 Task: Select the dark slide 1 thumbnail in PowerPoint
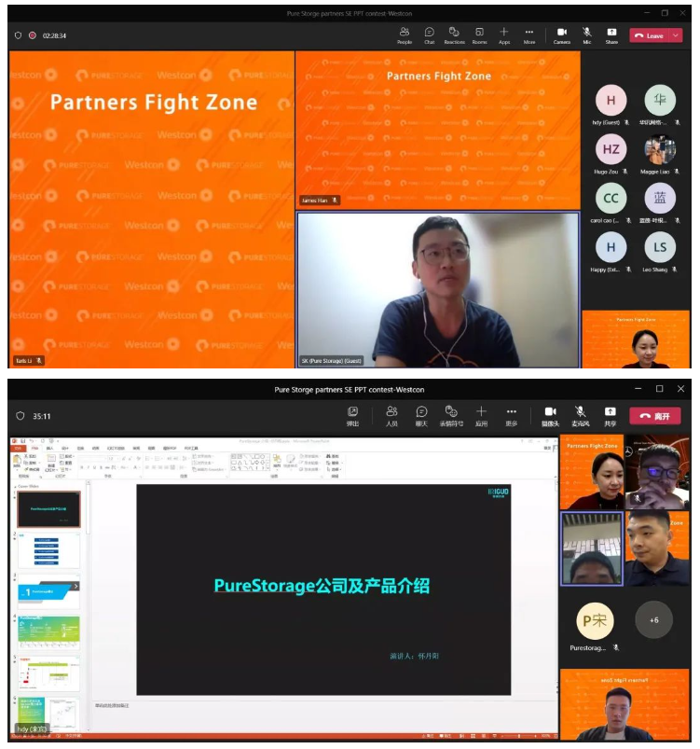coord(48,509)
